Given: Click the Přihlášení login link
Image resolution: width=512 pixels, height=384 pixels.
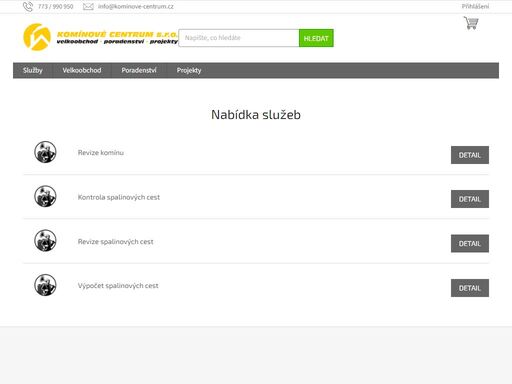Looking at the screenshot, I should 475,6.
